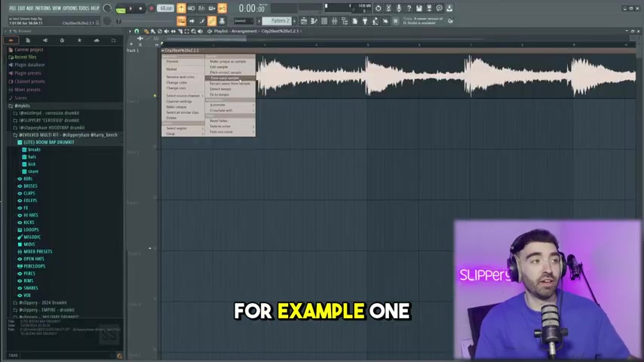
Task: Click the browser files document tab icon
Action: pos(28,40)
